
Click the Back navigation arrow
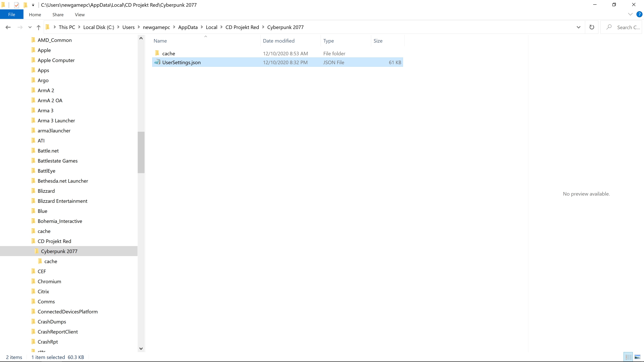tap(8, 27)
